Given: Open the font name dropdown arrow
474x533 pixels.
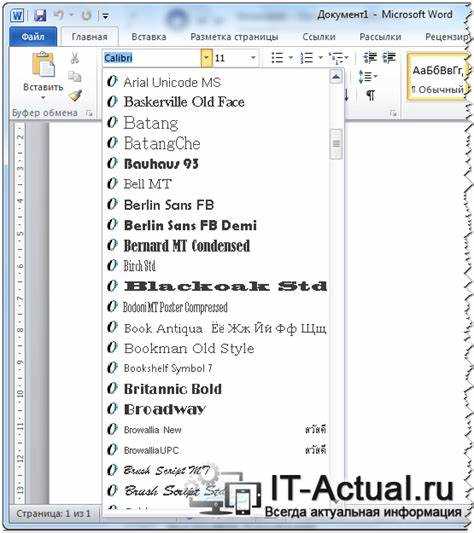Looking at the screenshot, I should [x=206, y=58].
